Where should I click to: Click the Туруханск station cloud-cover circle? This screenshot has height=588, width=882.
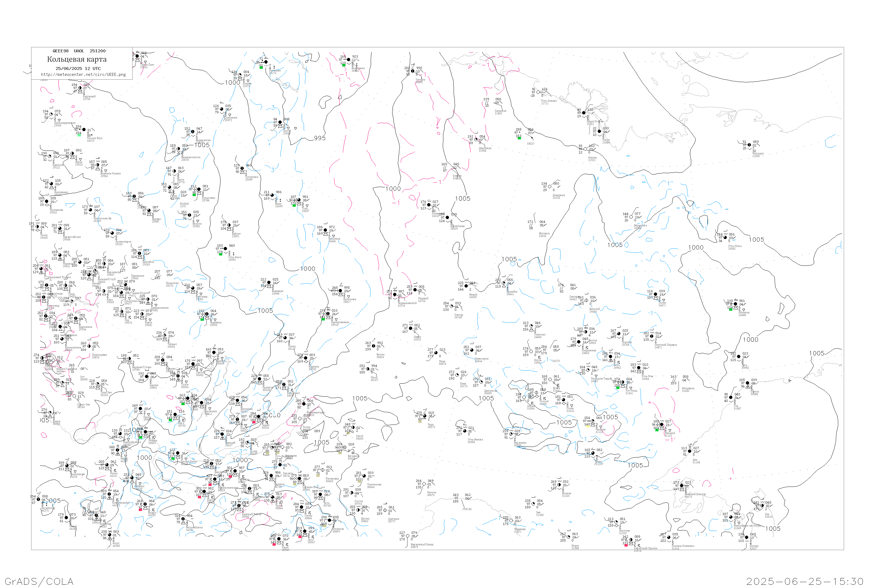[222, 109]
